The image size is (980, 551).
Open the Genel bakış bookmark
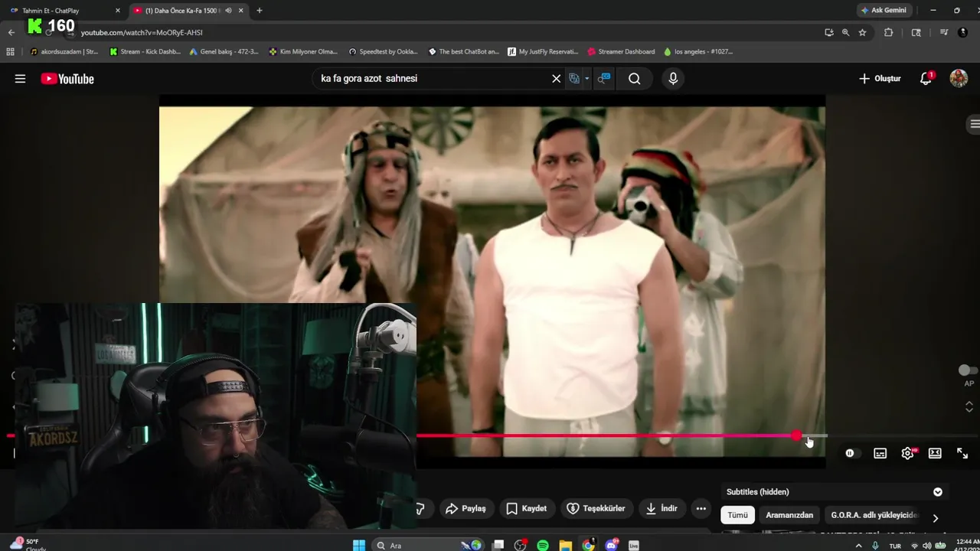(x=224, y=52)
